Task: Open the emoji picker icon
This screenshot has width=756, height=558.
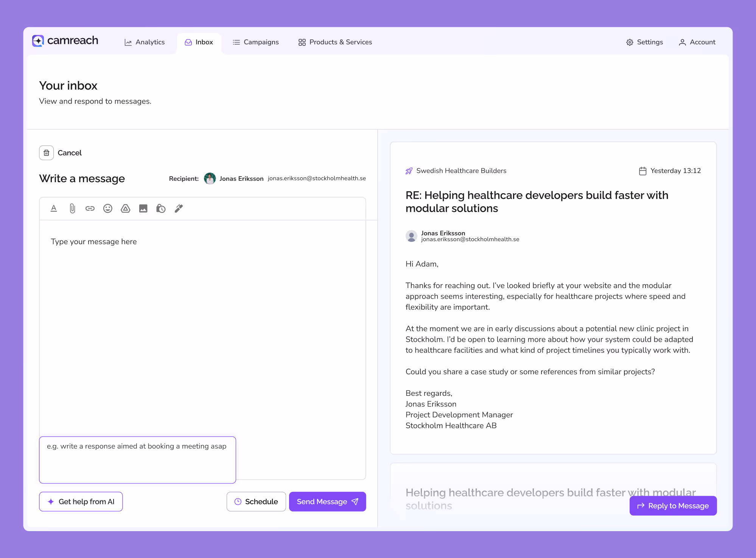Action: click(108, 208)
